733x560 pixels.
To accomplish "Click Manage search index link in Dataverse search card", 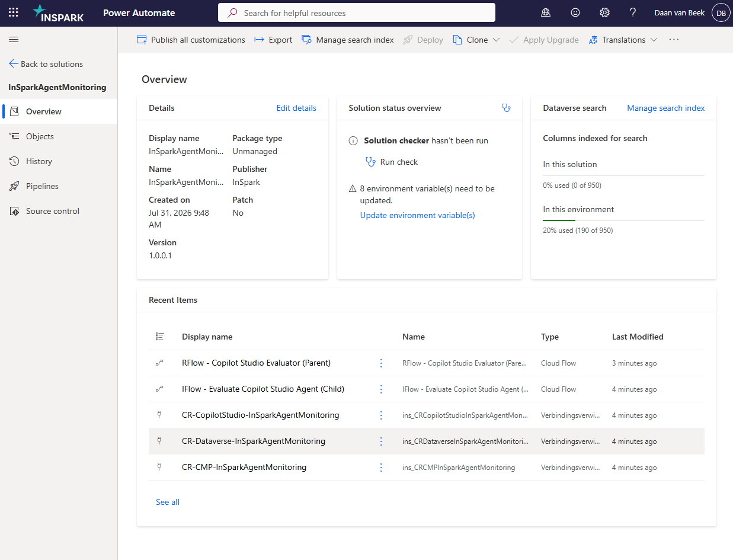I will coord(666,108).
